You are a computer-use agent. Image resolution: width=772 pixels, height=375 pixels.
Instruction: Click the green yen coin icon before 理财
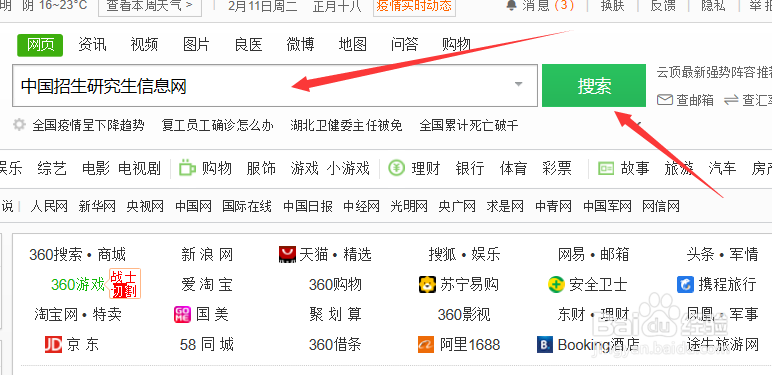point(396,168)
